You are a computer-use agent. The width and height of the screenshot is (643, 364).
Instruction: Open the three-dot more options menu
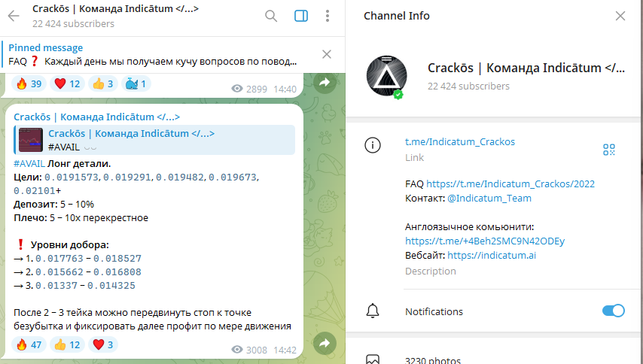click(328, 16)
